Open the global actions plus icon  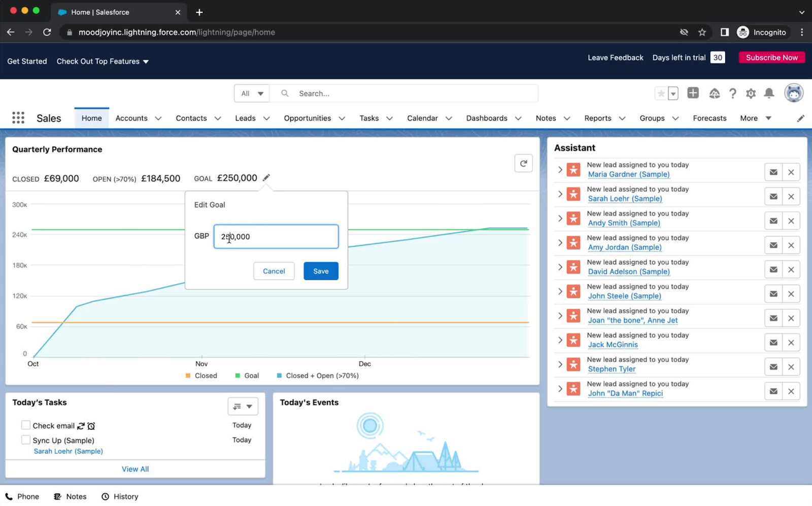click(693, 93)
